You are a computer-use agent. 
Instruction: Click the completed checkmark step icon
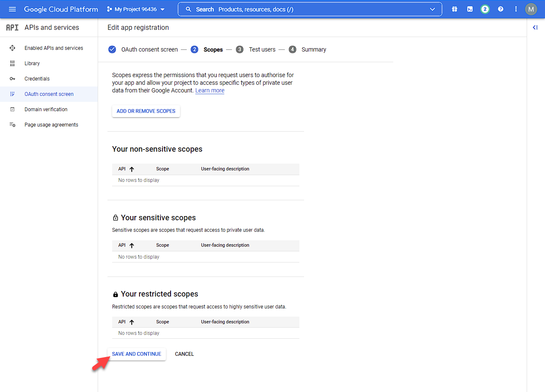112,49
